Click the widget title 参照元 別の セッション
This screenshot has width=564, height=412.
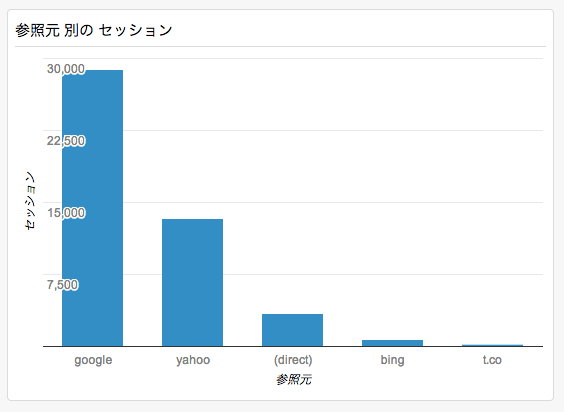click(94, 30)
